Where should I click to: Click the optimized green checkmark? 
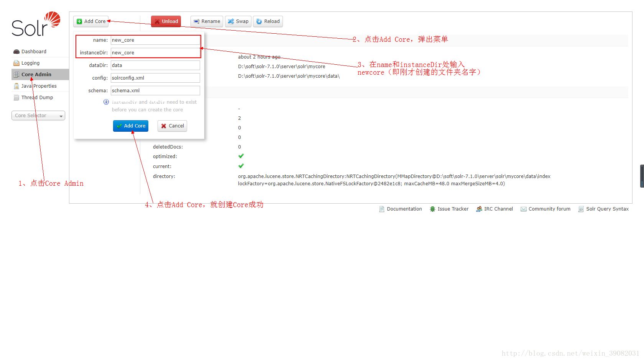click(241, 156)
